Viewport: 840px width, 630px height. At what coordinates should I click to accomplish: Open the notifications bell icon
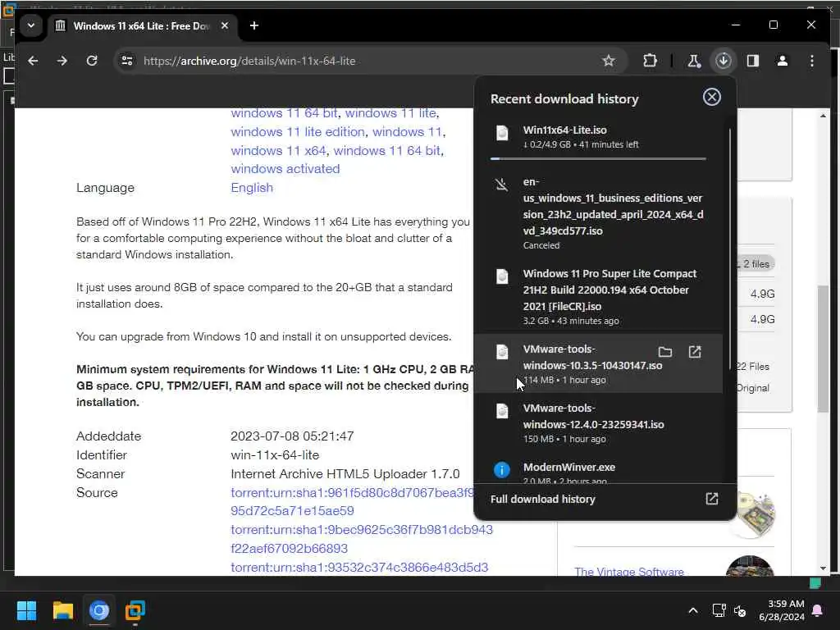tap(818, 610)
